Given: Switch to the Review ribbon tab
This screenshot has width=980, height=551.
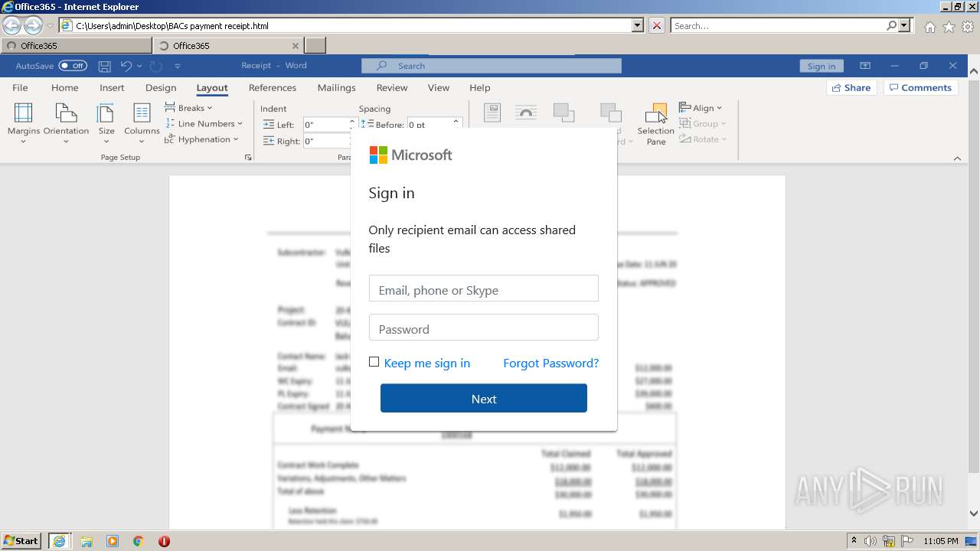Looking at the screenshot, I should pyautogui.click(x=392, y=87).
